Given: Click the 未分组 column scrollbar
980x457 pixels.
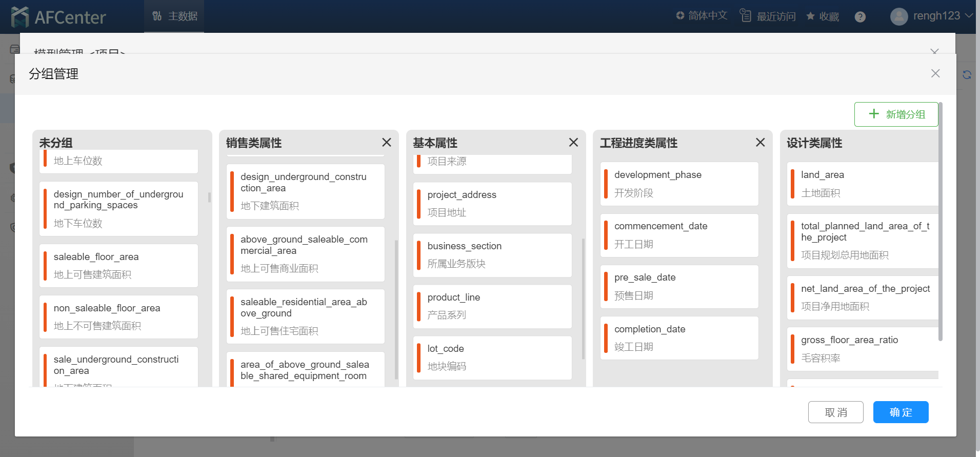Looking at the screenshot, I should [x=209, y=197].
